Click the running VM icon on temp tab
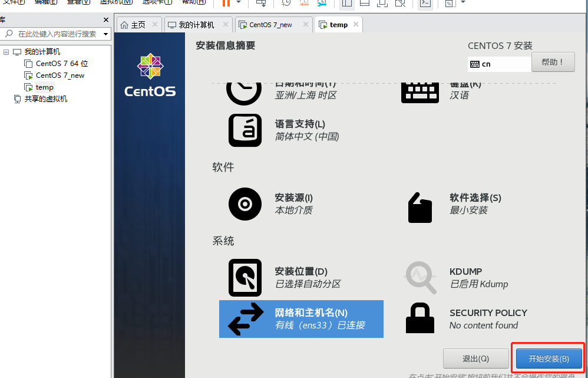Image resolution: width=588 pixels, height=378 pixels. point(322,25)
